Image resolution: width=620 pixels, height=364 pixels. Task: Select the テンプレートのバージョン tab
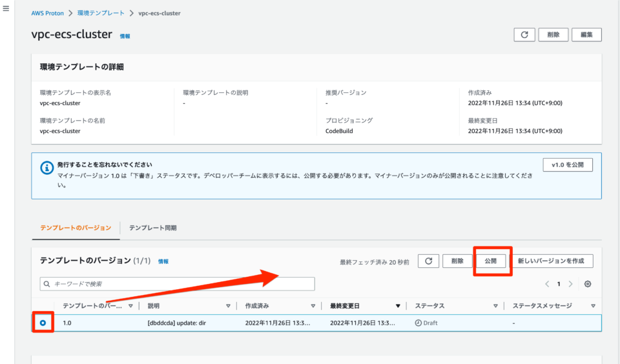click(x=76, y=228)
